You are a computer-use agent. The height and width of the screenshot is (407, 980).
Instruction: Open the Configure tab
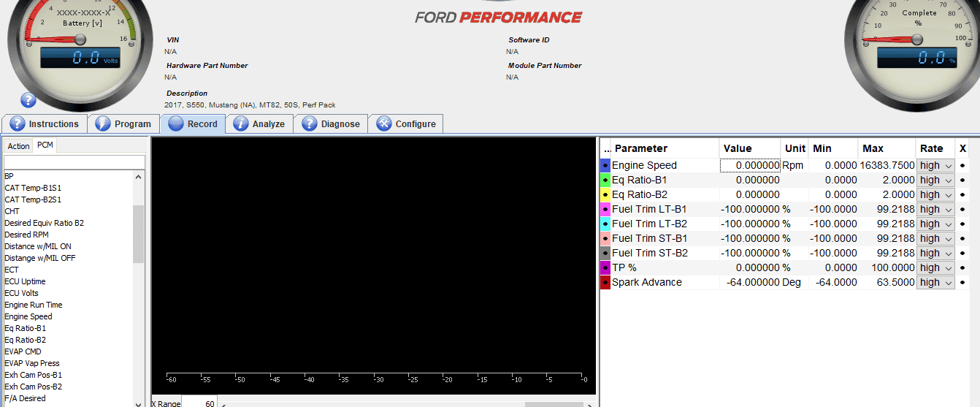pos(406,123)
